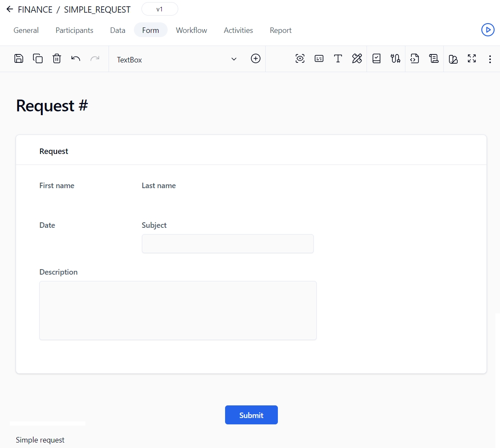Click the code file icon

click(x=415, y=59)
